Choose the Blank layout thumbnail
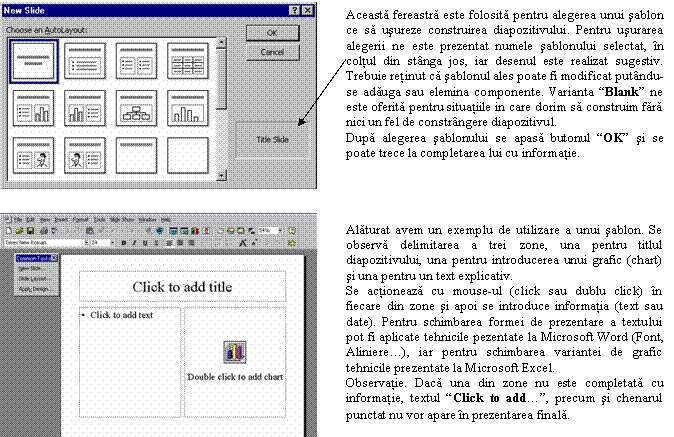Screen dimensions: 674x437 coord(186,155)
